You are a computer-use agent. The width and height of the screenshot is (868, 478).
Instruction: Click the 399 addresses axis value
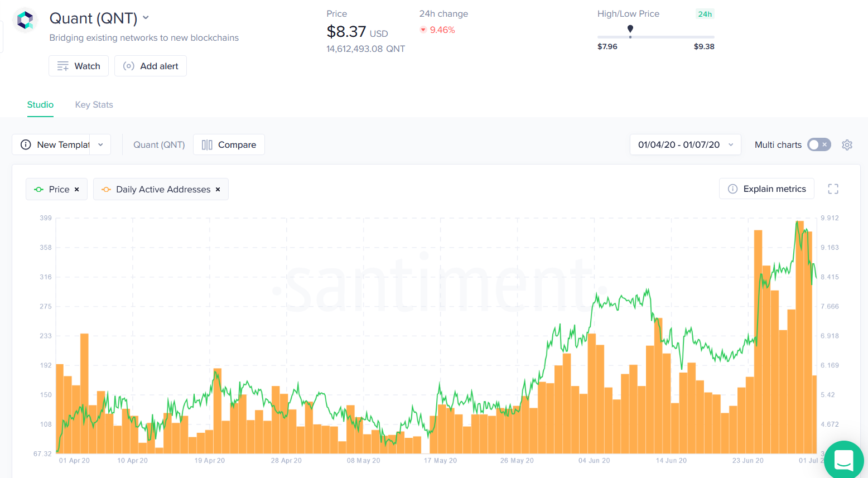46,218
